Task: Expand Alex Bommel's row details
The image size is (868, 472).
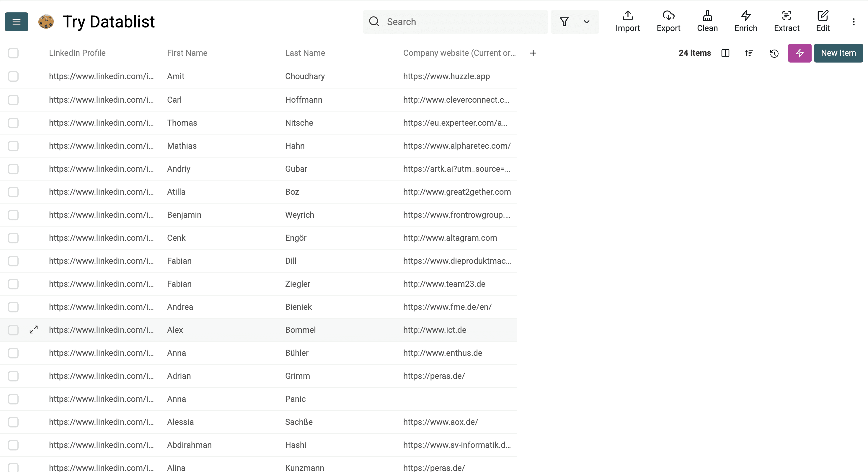Action: click(33, 330)
